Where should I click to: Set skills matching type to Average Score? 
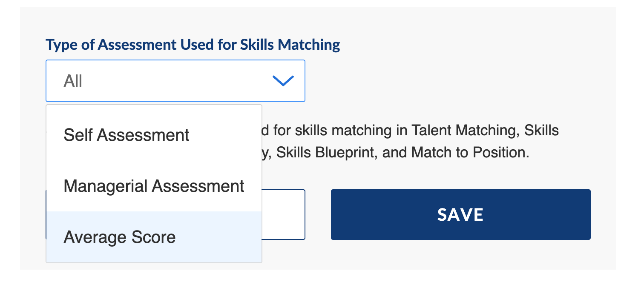[120, 237]
